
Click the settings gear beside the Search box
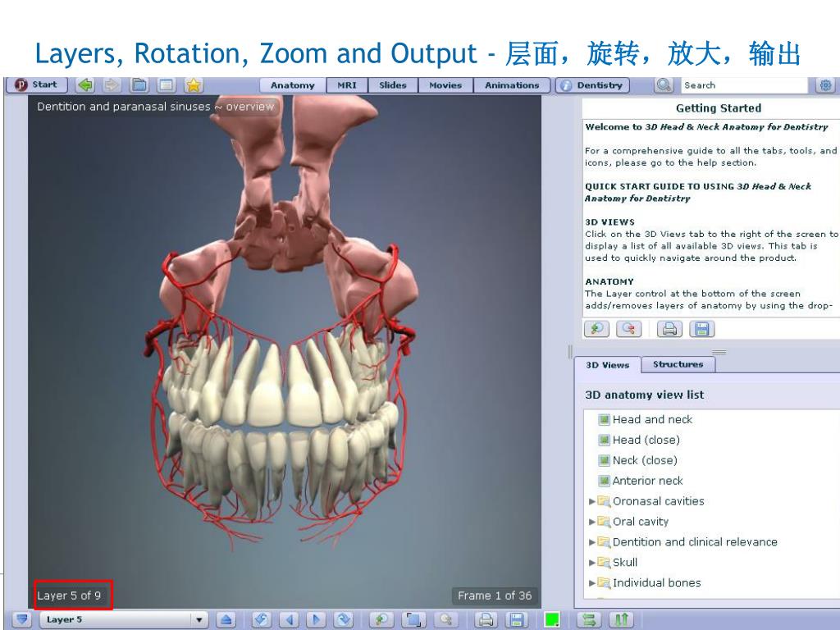tap(825, 84)
